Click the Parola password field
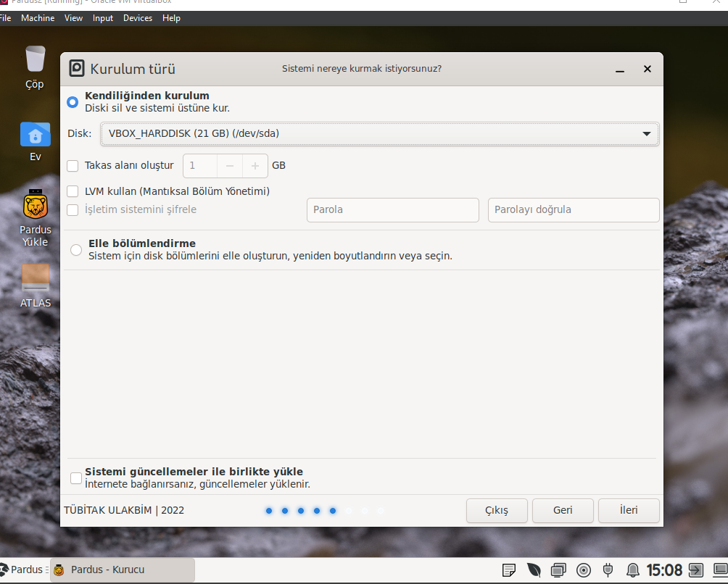This screenshot has height=584, width=728. (393, 209)
